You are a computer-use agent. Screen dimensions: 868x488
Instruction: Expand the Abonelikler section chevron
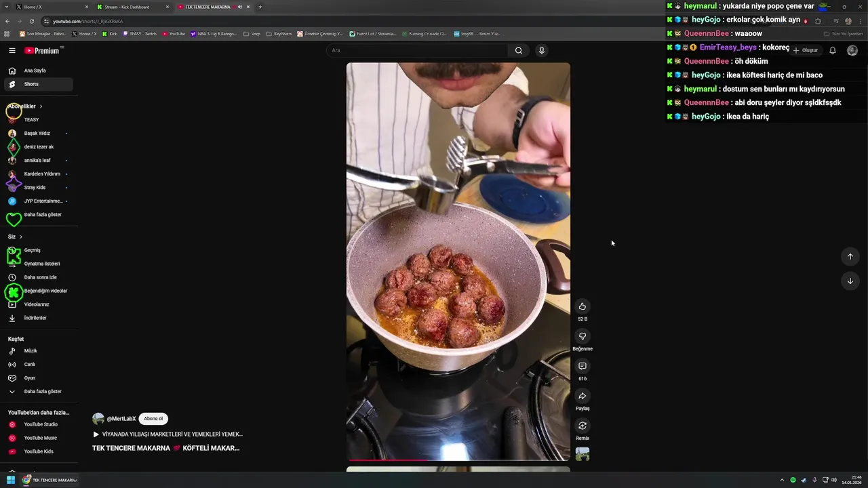41,106
